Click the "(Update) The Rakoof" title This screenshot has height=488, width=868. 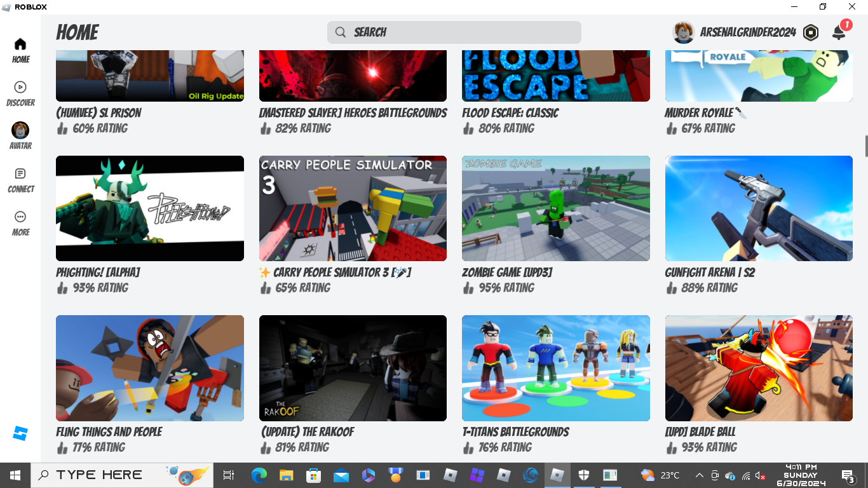[x=308, y=432]
